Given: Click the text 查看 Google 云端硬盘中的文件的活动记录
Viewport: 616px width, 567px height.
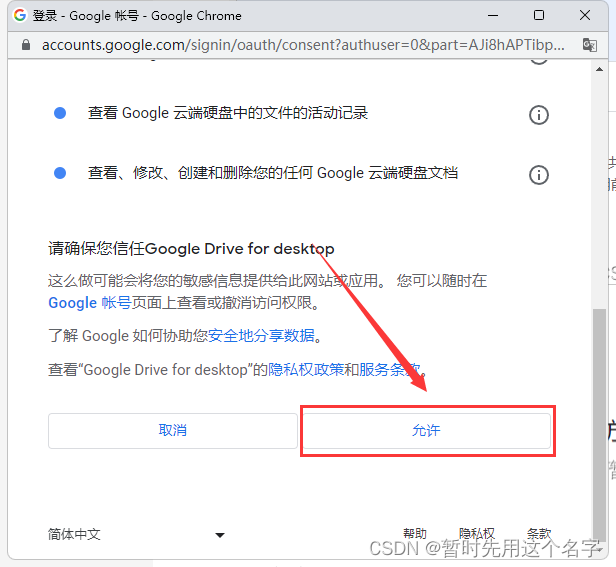Looking at the screenshot, I should coord(228,113).
